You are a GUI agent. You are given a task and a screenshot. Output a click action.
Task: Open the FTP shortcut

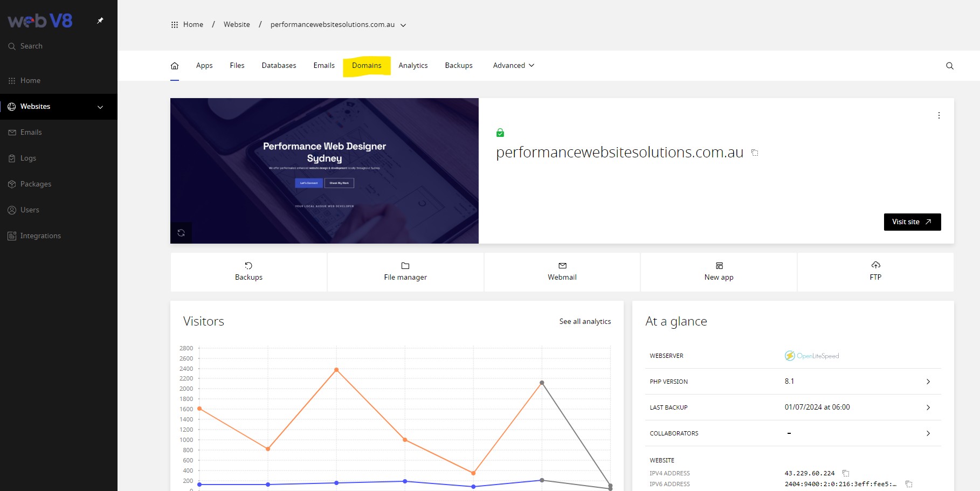point(875,272)
